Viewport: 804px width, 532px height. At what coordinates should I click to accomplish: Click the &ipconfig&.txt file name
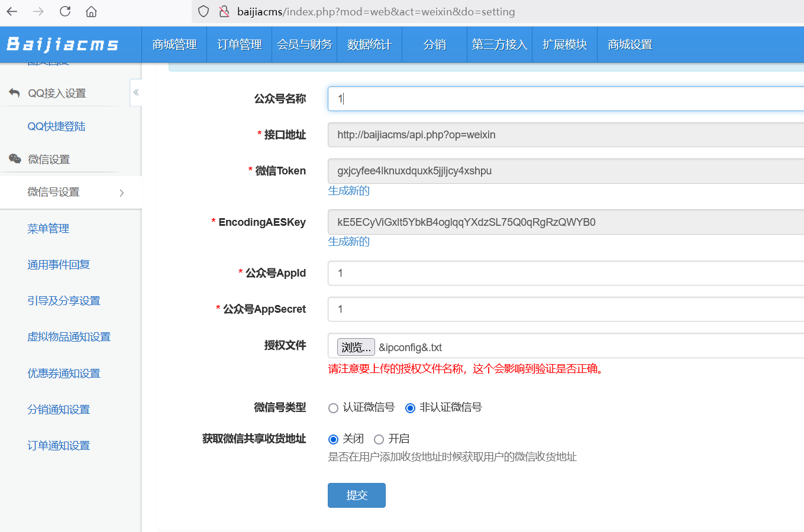[x=411, y=348]
